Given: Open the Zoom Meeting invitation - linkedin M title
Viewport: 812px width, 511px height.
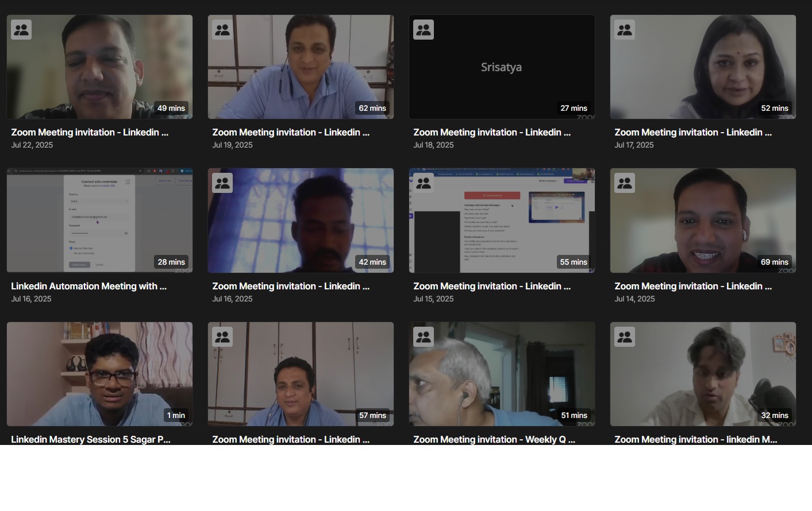Looking at the screenshot, I should click(695, 439).
